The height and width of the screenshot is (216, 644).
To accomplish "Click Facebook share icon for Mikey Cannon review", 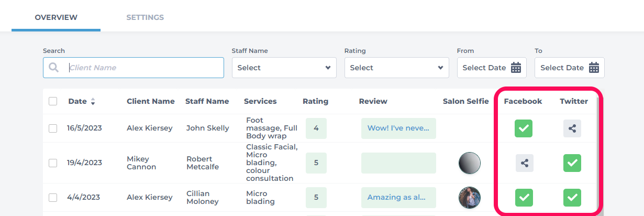I will pyautogui.click(x=524, y=163).
